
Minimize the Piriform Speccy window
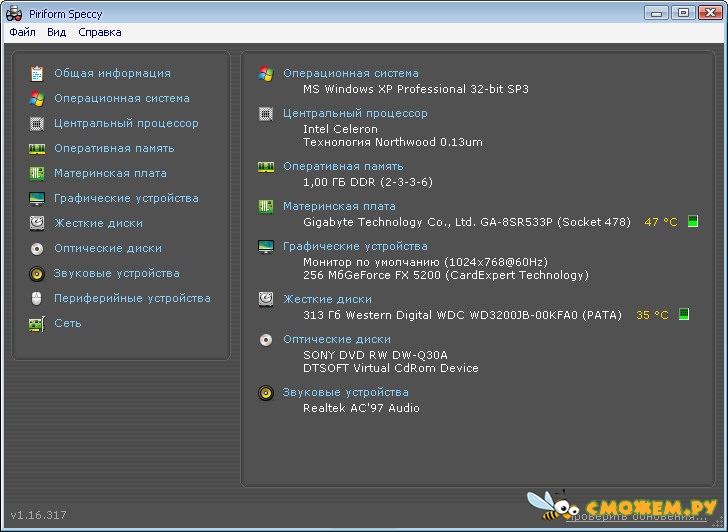pyautogui.click(x=656, y=13)
